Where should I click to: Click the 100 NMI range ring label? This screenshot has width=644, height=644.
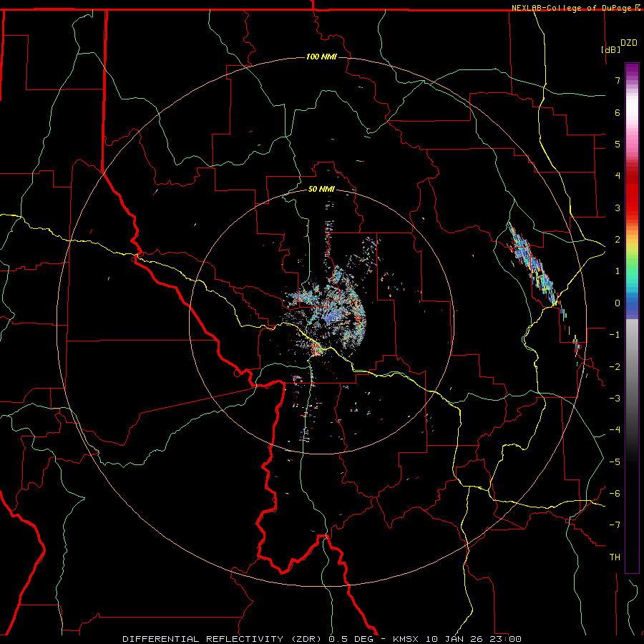click(x=321, y=57)
